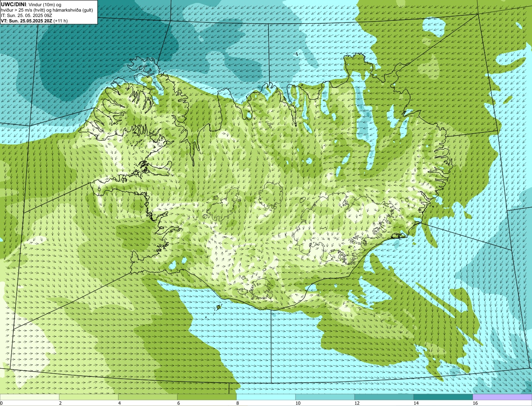Click the scale label '2'

(60, 403)
